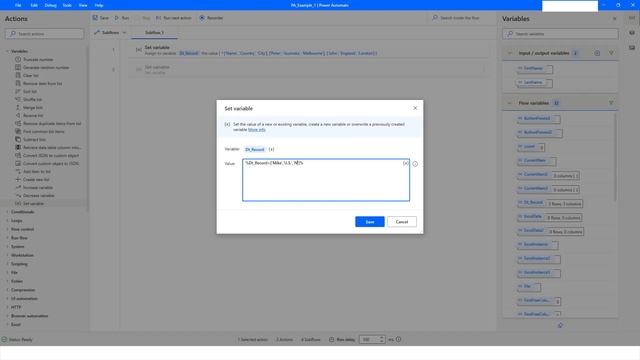Expand the Conditionals action group
This screenshot has height=360, width=640.
(x=7, y=212)
